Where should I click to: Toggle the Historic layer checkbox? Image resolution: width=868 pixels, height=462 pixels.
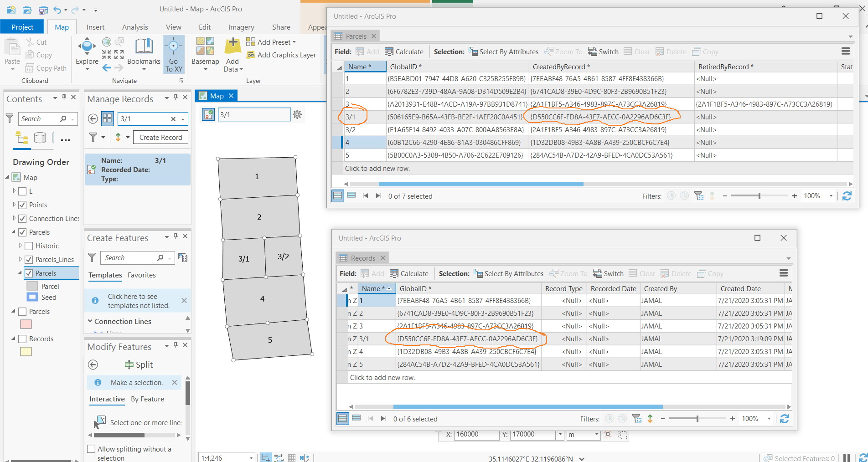click(x=29, y=246)
